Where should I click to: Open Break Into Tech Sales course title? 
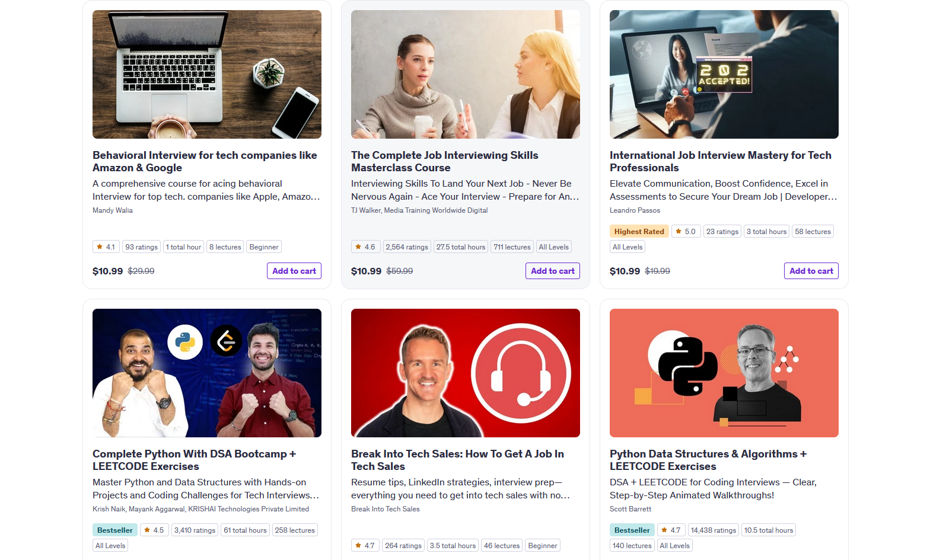click(x=457, y=460)
